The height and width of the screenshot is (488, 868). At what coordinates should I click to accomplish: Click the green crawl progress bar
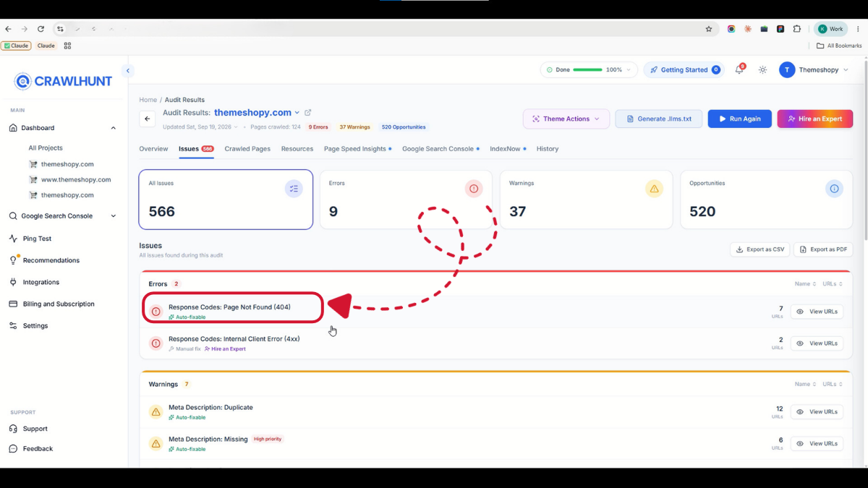tap(587, 70)
